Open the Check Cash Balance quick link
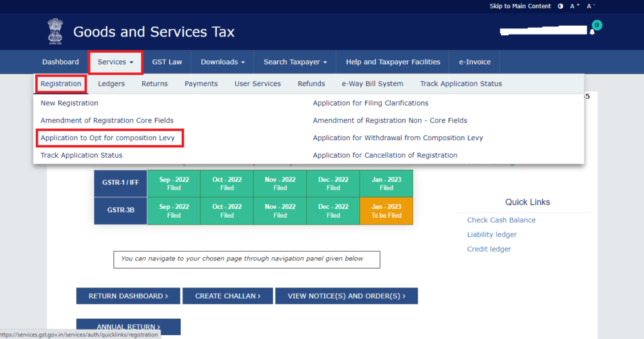This screenshot has height=339, width=644. [501, 220]
